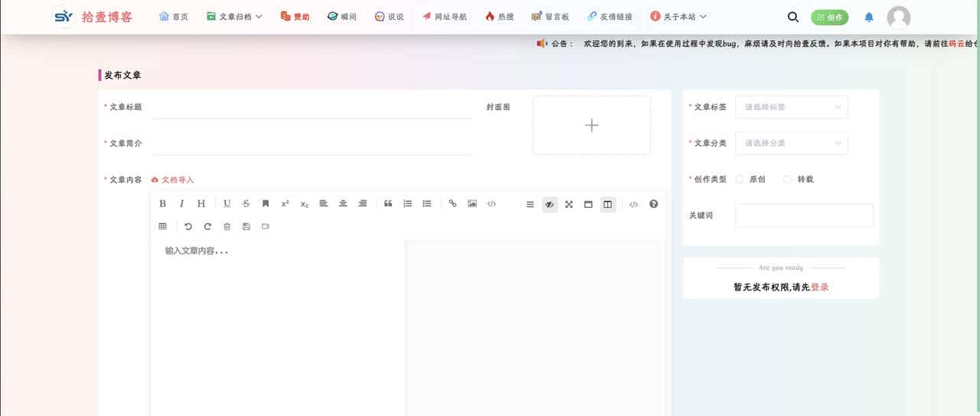This screenshot has width=980, height=416.
Task: Save the article draft with disk icon
Action: point(246,226)
